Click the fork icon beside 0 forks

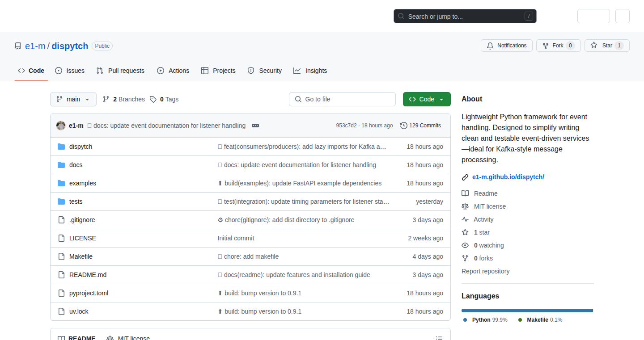[465, 258]
